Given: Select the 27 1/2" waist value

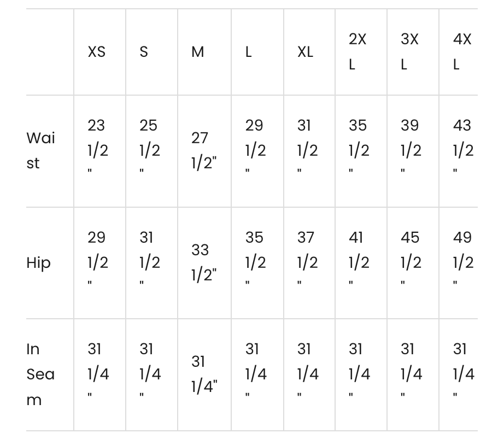Looking at the screenshot, I should pyautogui.click(x=203, y=150).
